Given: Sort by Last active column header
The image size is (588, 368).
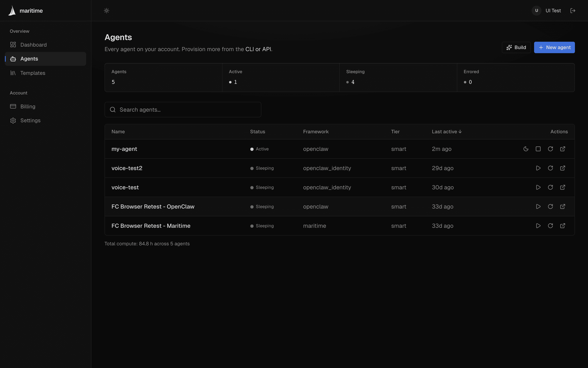Looking at the screenshot, I should coord(447,132).
